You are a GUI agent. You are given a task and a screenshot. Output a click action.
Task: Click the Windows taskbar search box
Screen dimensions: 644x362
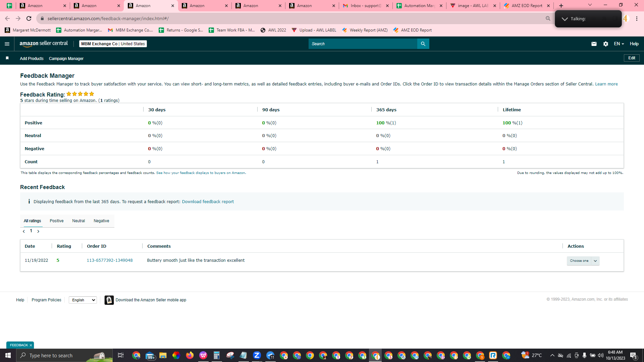(x=64, y=355)
